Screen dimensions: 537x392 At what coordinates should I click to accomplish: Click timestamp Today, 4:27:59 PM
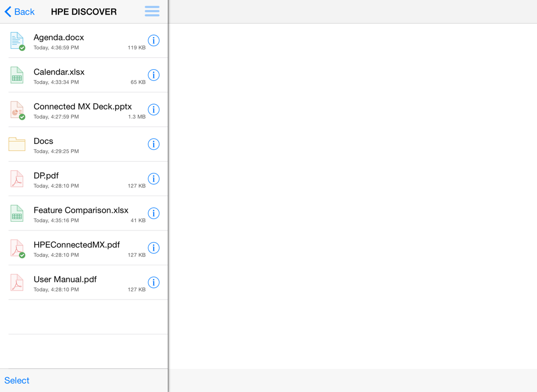56,117
